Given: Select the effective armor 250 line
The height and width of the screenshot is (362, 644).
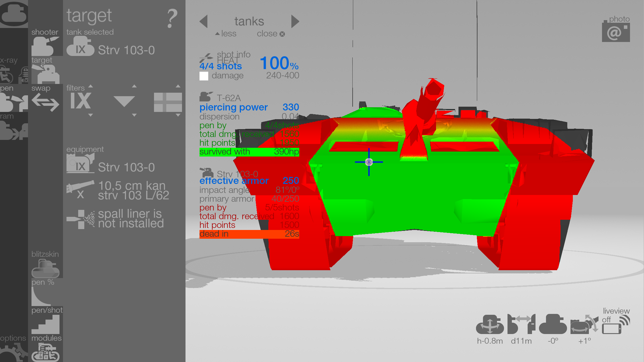Looking at the screenshot, I should (x=249, y=181).
